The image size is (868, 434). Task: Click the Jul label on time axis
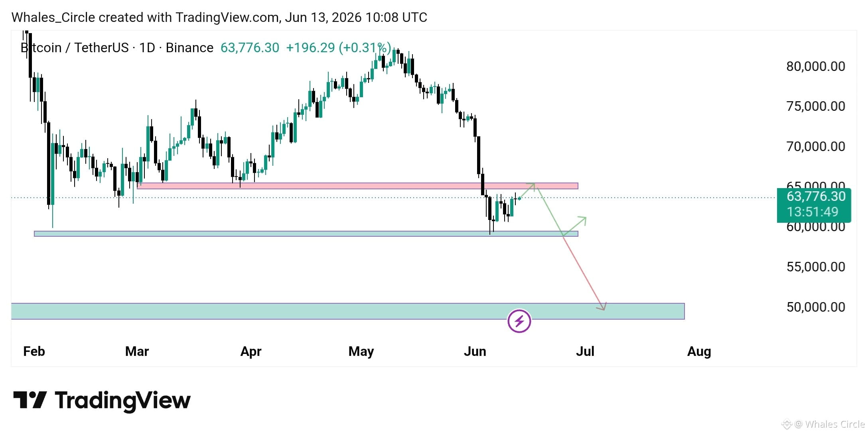[585, 351]
